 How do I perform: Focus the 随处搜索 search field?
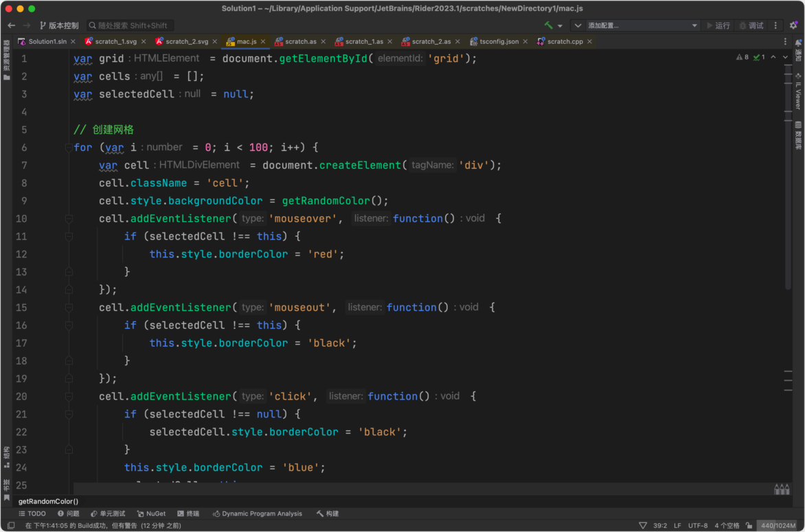click(x=130, y=25)
